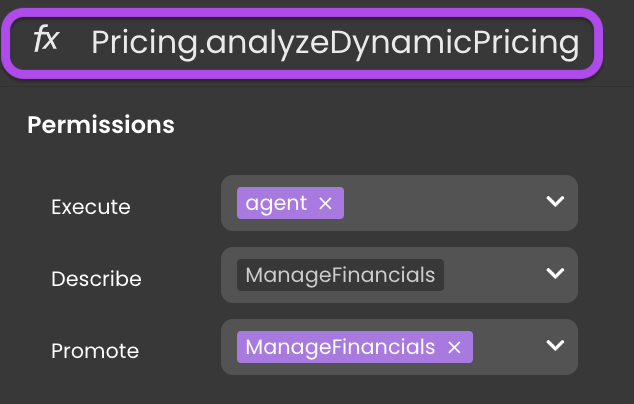Click the Pricing.analyzeDynamicPricing function name
This screenshot has width=634, height=404.
point(335,43)
